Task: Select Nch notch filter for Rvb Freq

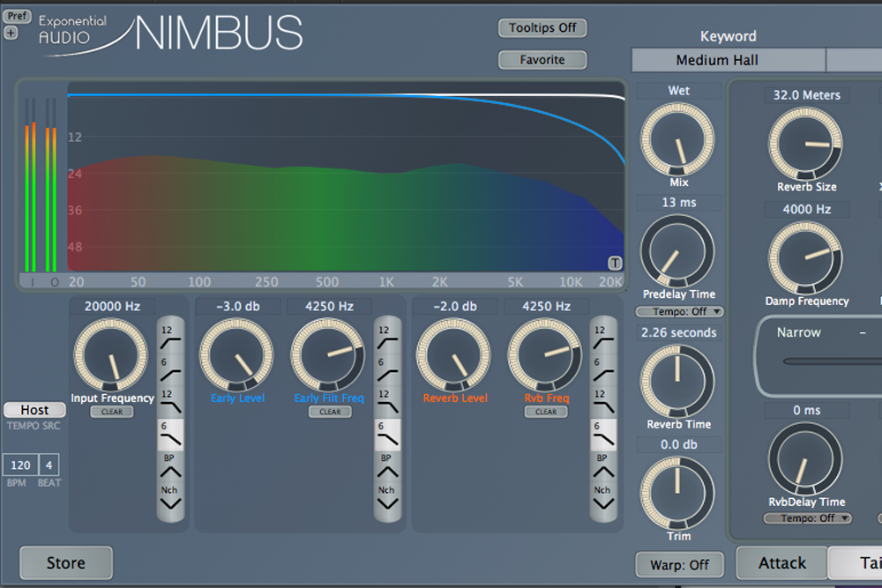Action: point(603,498)
